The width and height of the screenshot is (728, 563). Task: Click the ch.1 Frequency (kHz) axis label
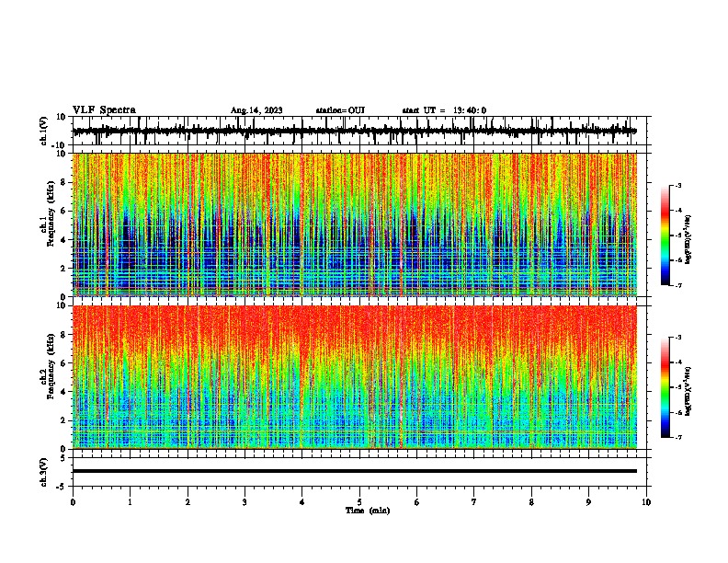(x=50, y=213)
